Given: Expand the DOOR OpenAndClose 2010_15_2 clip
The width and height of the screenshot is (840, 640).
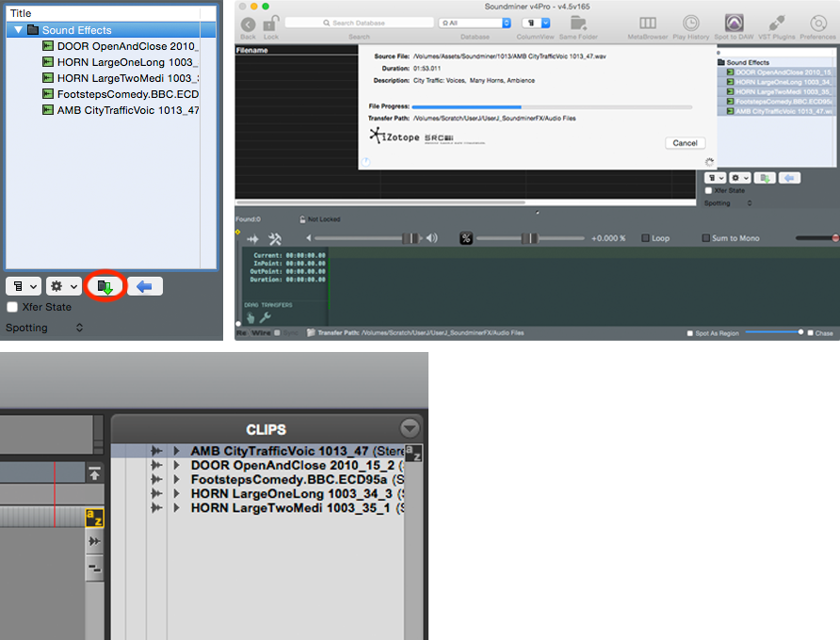Looking at the screenshot, I should point(176,465).
